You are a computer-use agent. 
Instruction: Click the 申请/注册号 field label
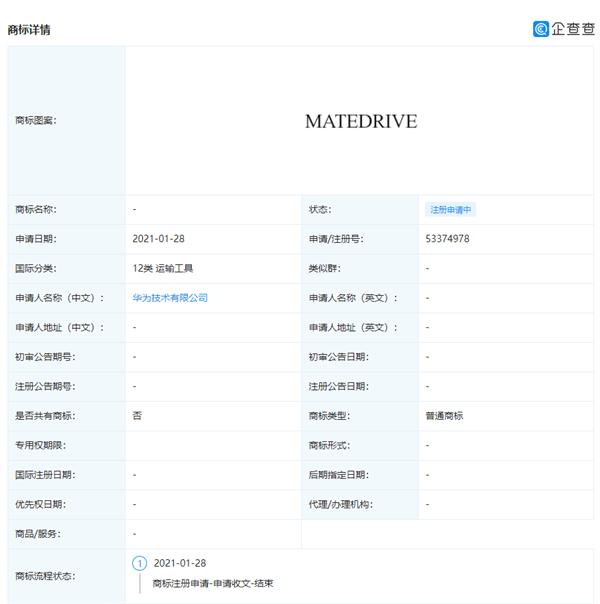[x=336, y=239]
